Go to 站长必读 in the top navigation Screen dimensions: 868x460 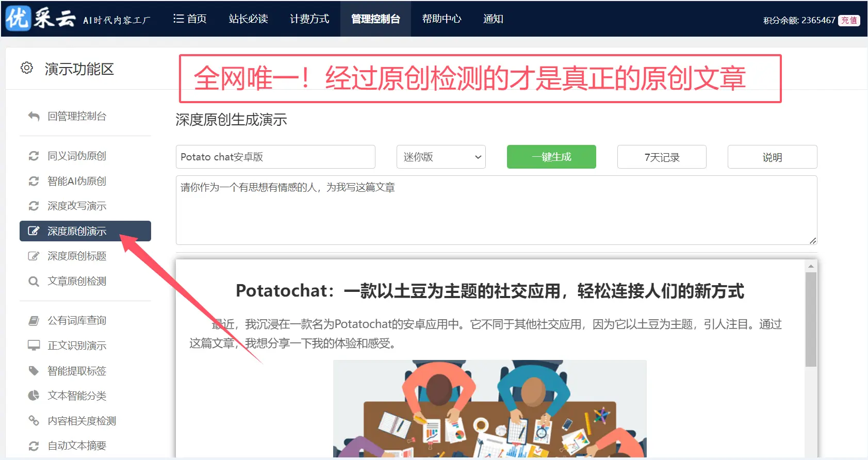tap(249, 19)
